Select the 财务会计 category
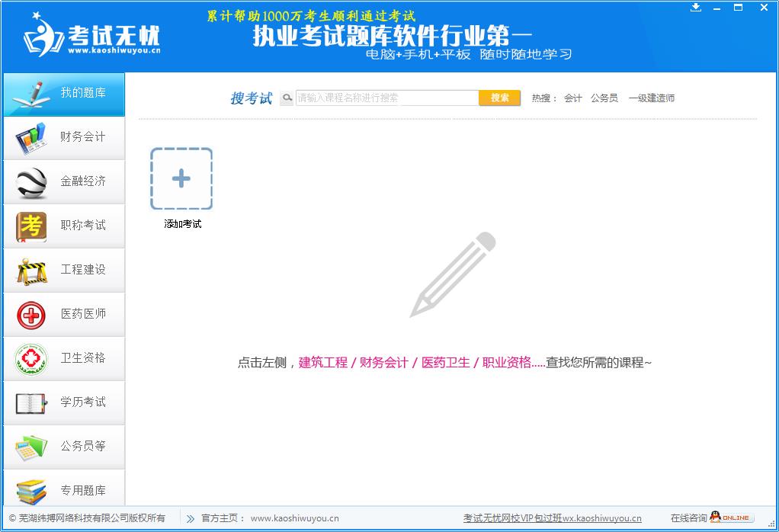 pyautogui.click(x=64, y=138)
